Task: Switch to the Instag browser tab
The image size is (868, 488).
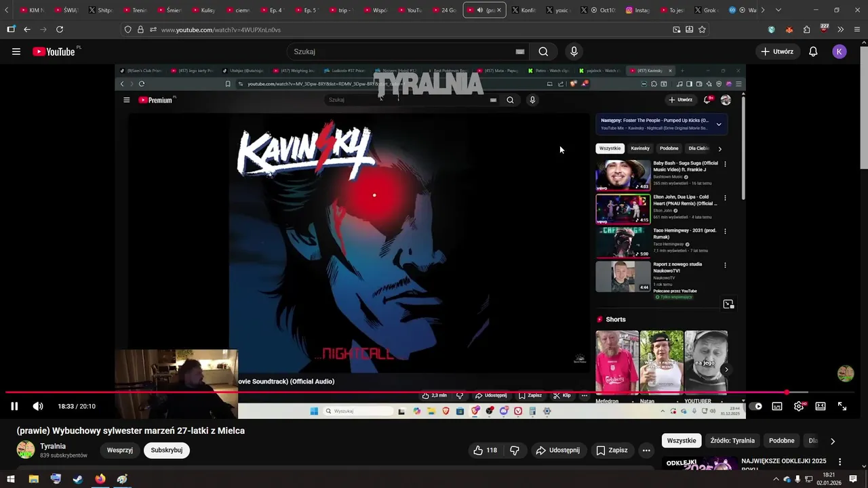Action: coord(638,10)
